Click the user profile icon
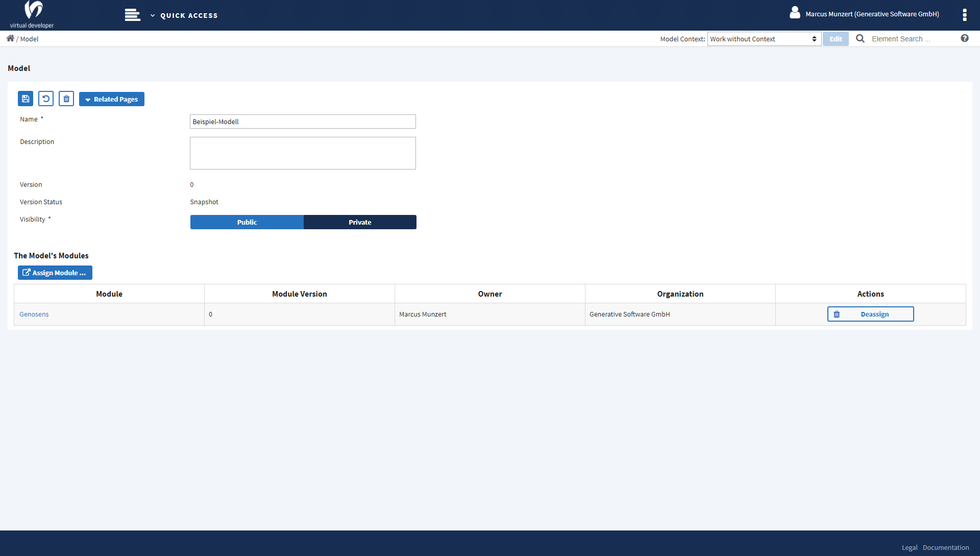Viewport: 980px width, 556px height. [x=795, y=13]
